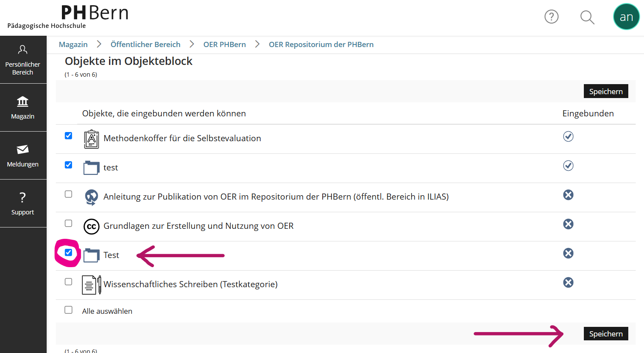Viewport: 644px width, 353px height.
Task: Click the Methodenkoffer object icon
Action: click(91, 139)
